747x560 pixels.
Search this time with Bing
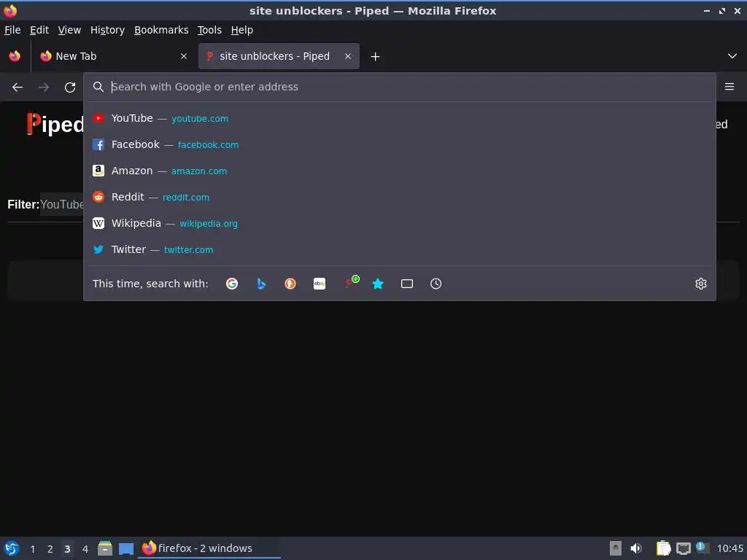click(x=261, y=284)
